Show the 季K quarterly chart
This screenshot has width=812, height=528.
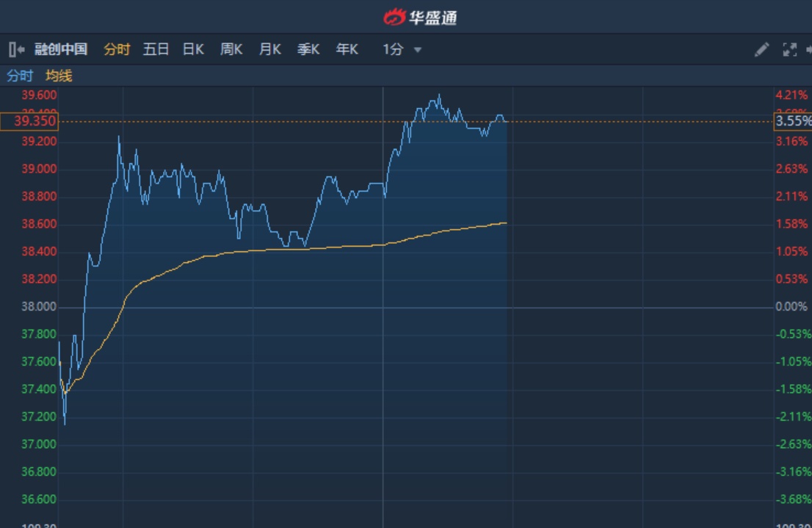click(308, 50)
